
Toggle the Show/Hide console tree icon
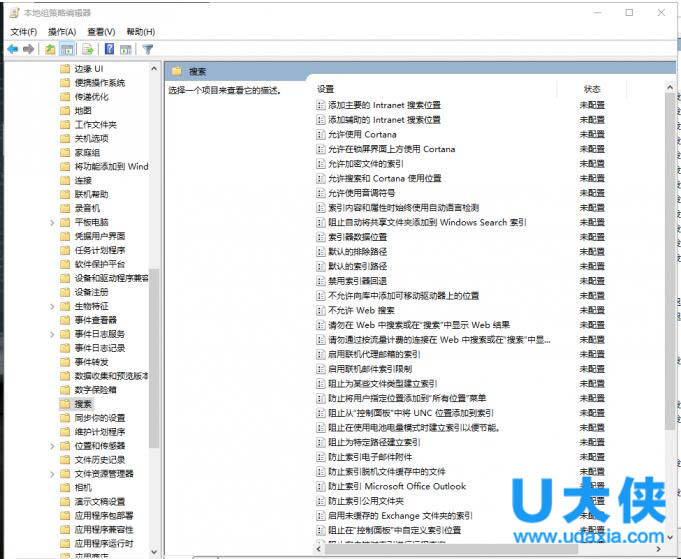[67, 48]
